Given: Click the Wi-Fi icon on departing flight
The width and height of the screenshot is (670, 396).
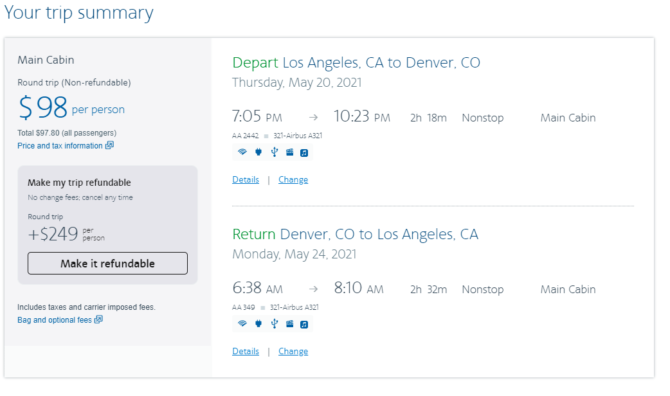Looking at the screenshot, I should tap(242, 152).
